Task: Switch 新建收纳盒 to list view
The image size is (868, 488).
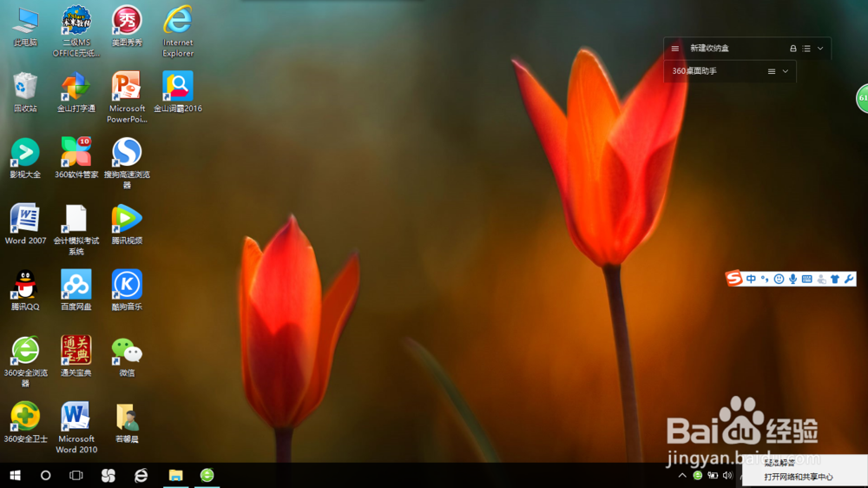Action: [x=806, y=49]
